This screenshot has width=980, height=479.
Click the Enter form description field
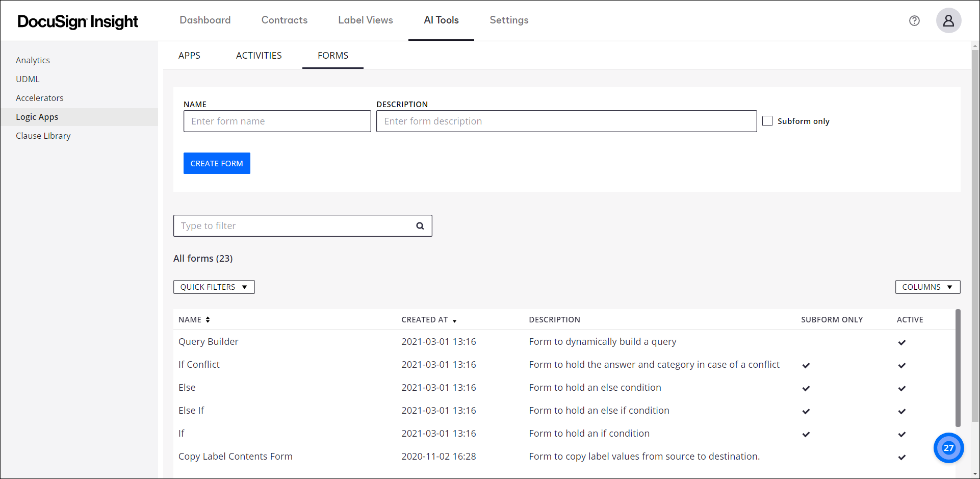(x=566, y=121)
